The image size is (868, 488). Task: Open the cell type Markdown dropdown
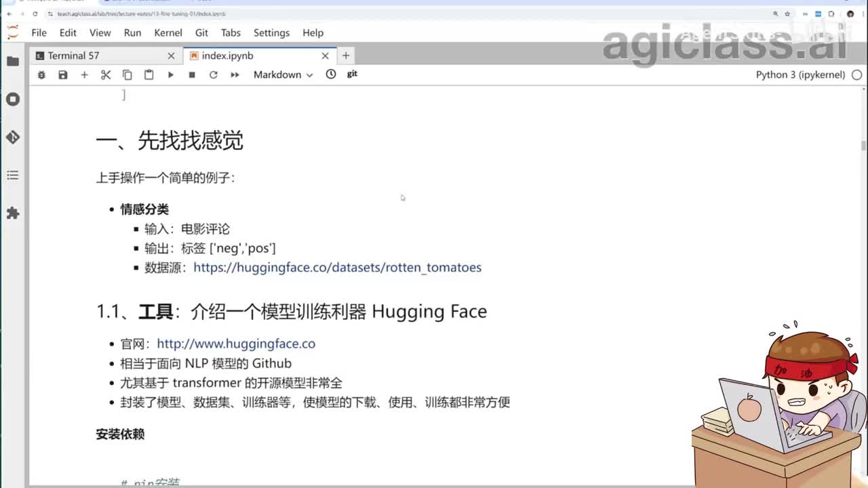(x=283, y=75)
